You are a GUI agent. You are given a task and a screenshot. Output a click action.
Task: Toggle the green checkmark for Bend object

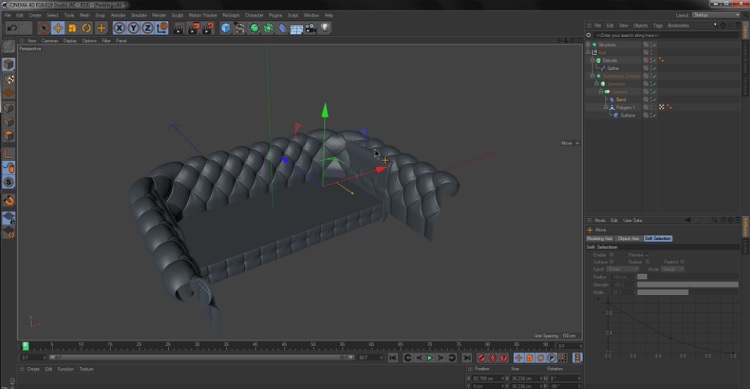click(x=654, y=100)
